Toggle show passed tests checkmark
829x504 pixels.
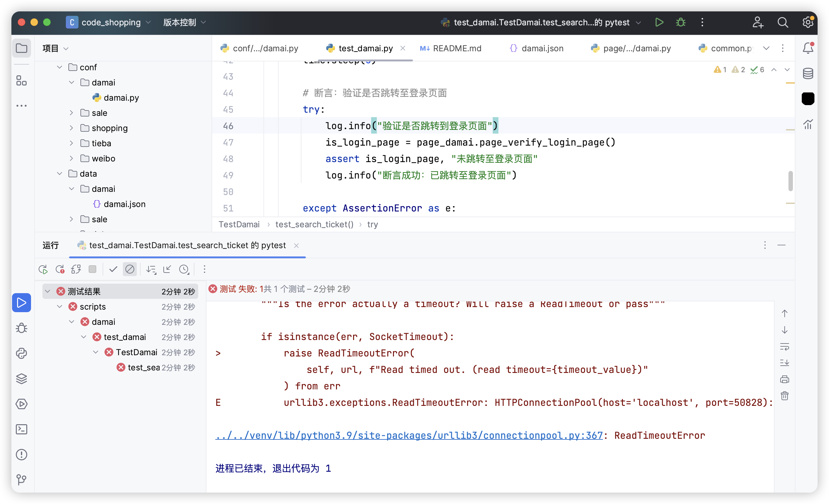(113, 269)
